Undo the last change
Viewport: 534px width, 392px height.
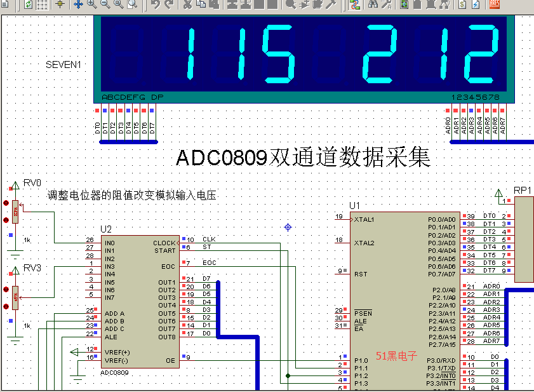(155, 4)
